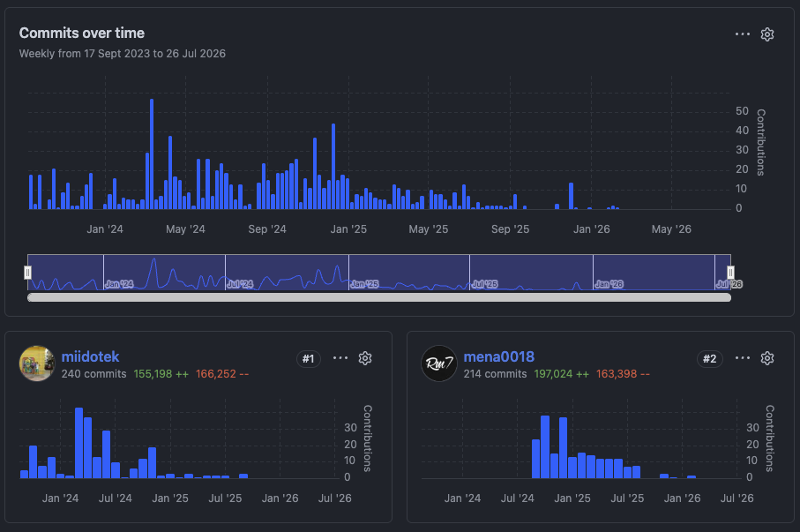Click the right handle of the range selector

pos(730,272)
